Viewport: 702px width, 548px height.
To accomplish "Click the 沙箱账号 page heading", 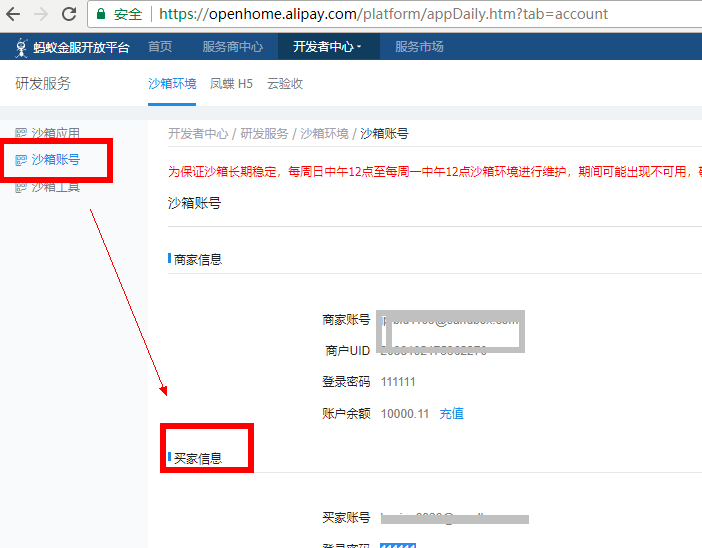I will pos(194,203).
